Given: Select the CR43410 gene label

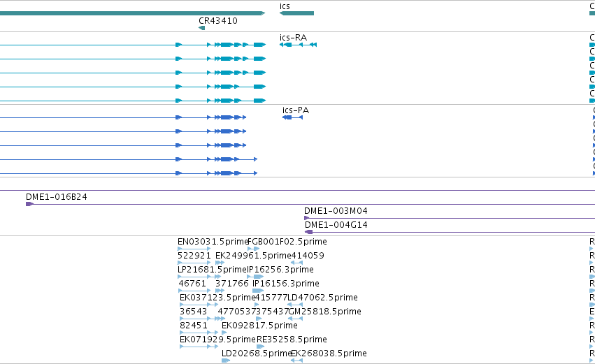Looking at the screenshot, I should [x=218, y=21].
